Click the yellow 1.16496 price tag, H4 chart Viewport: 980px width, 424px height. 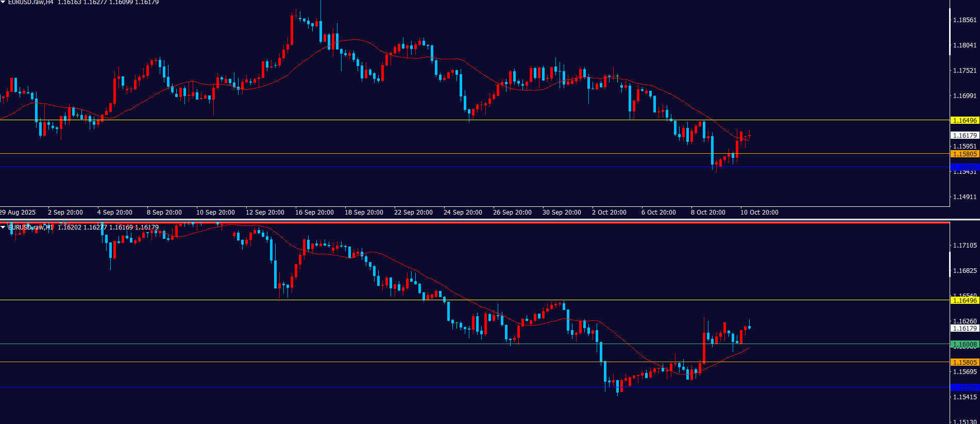pos(964,120)
